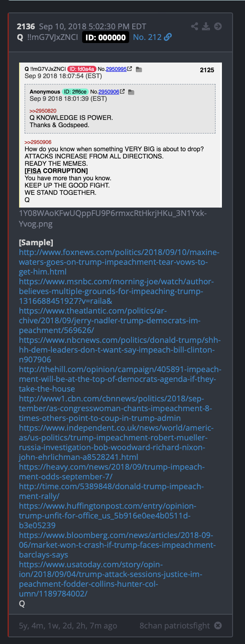Viewport: 245px width, 644px height.
Task: Open the Fox News Maxine Waters link
Action: pyautogui.click(x=119, y=262)
